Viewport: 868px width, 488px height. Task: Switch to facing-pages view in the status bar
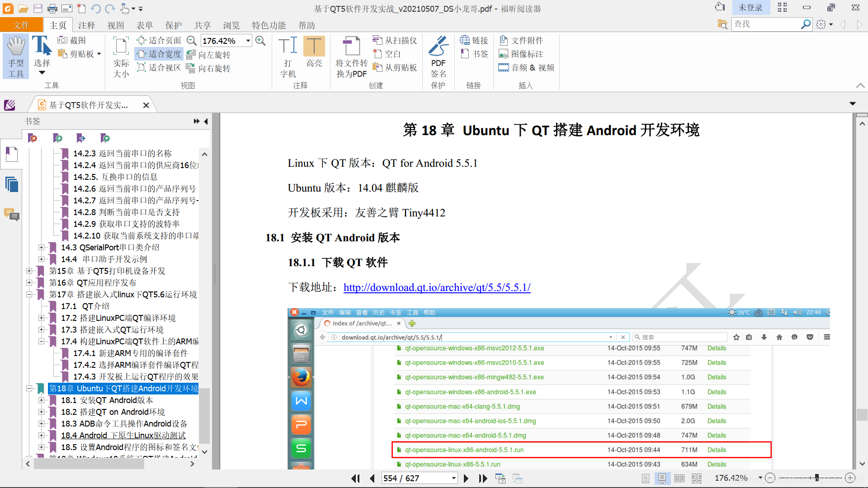[x=679, y=478]
